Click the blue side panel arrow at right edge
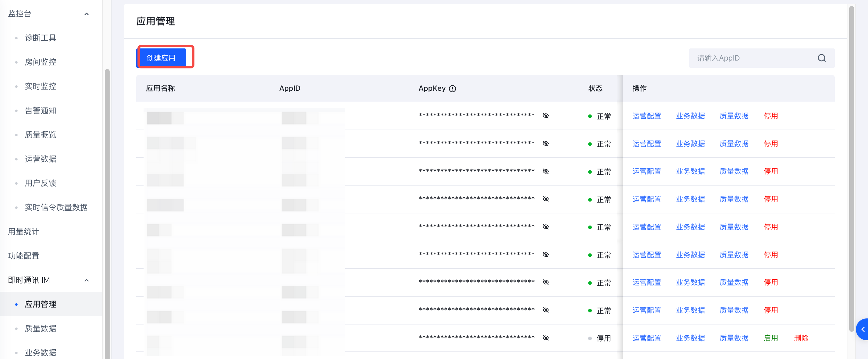The height and width of the screenshot is (359, 868). point(863,329)
